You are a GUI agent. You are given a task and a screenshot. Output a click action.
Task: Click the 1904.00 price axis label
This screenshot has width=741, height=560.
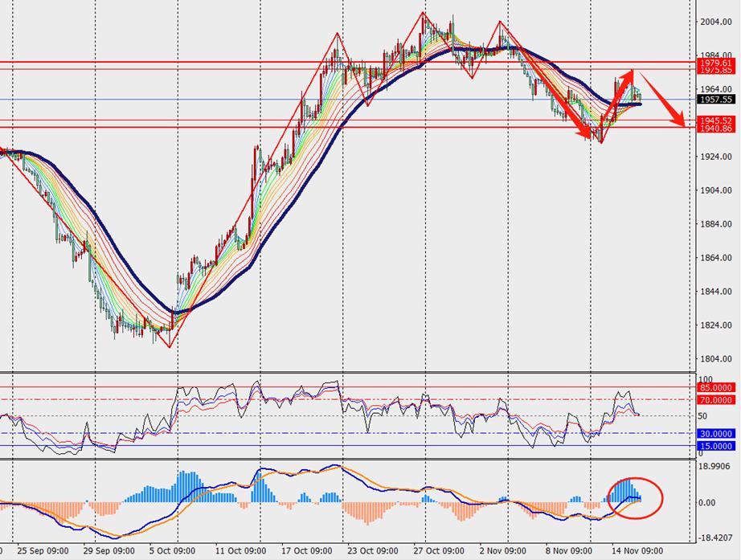click(x=716, y=190)
